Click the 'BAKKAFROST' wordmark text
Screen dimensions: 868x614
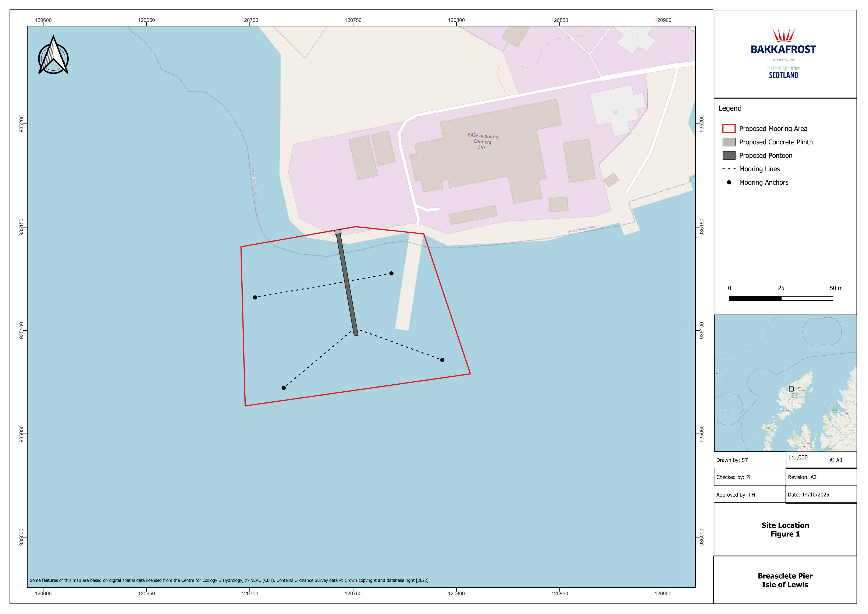click(x=783, y=50)
